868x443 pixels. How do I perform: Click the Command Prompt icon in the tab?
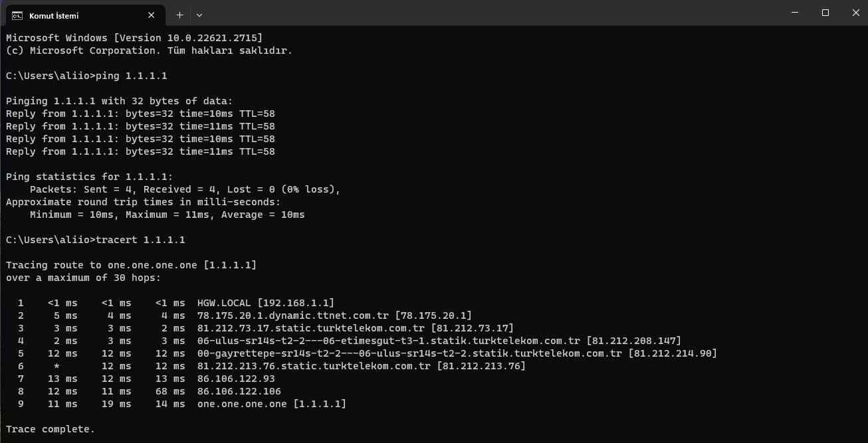17,15
